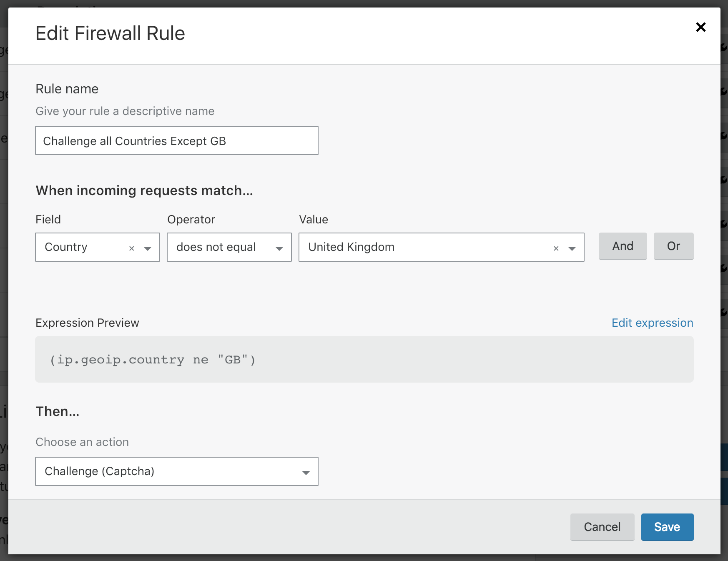Click the 'Choose an action' label
The width and height of the screenshot is (728, 561).
point(82,442)
